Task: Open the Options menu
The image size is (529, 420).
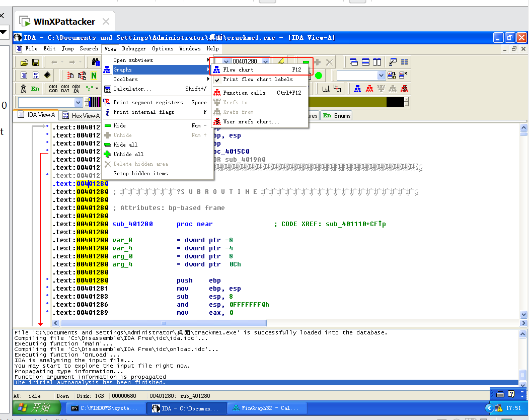Action: (x=163, y=49)
